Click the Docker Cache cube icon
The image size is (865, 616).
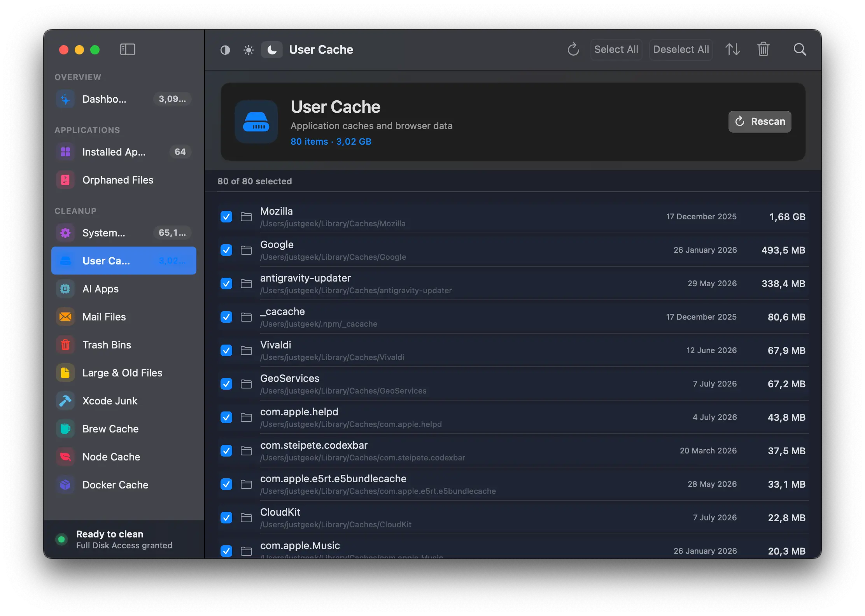65,485
